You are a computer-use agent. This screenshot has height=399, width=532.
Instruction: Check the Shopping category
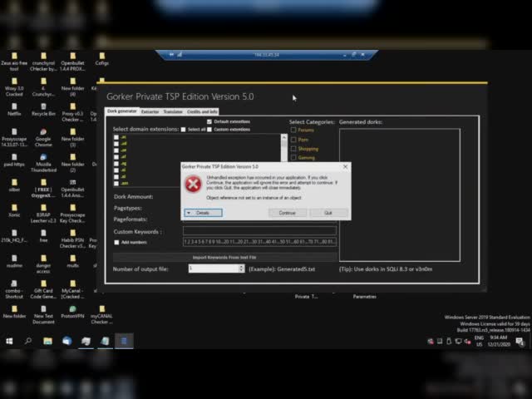pos(293,149)
